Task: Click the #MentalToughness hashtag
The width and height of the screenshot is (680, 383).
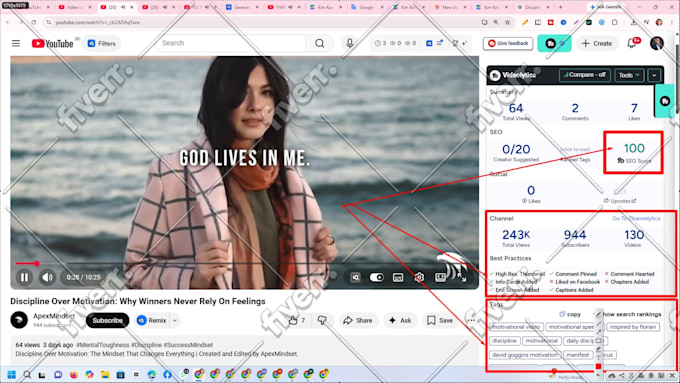Action: click(103, 345)
